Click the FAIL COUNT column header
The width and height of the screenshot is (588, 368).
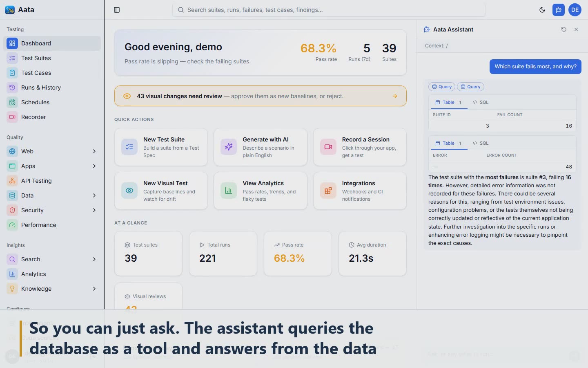(x=510, y=114)
